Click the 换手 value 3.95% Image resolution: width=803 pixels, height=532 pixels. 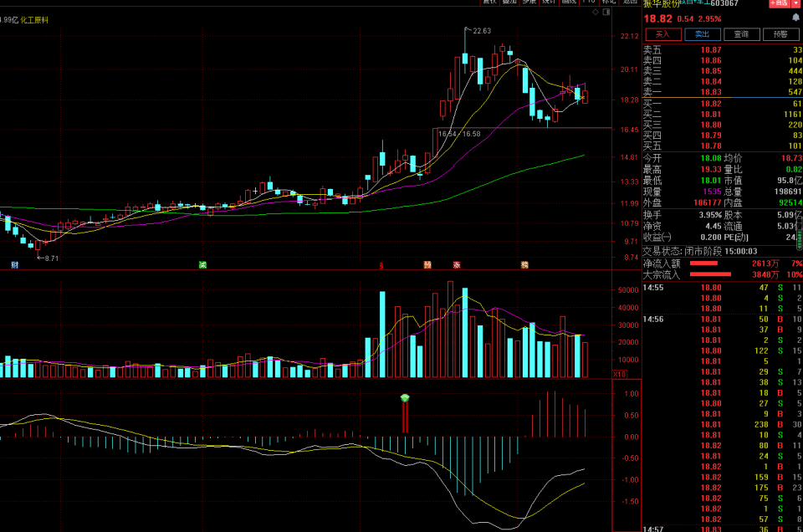[x=710, y=215]
